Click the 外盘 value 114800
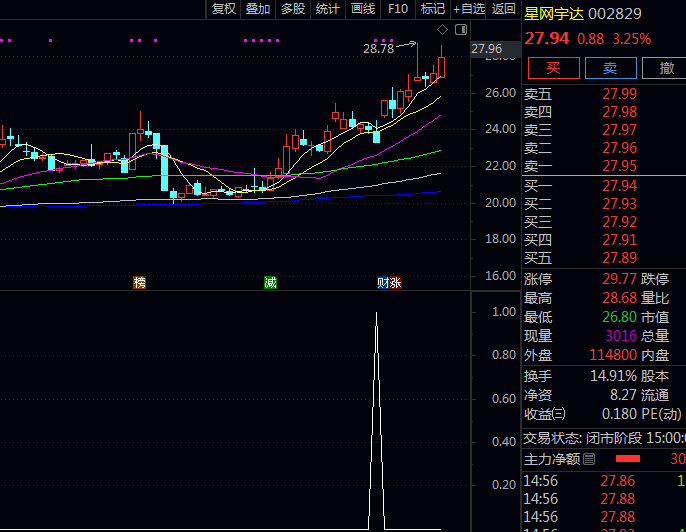This screenshot has width=686, height=532. pyautogui.click(x=613, y=355)
